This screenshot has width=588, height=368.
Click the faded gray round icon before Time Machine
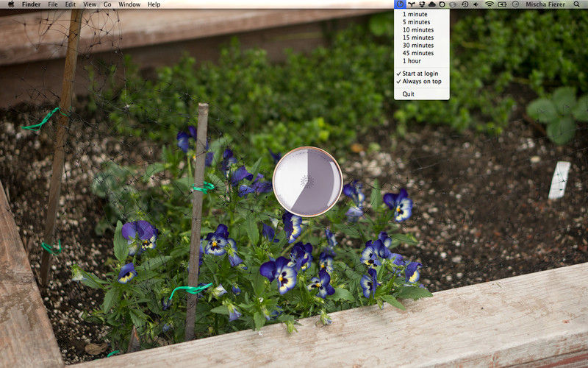coord(453,4)
